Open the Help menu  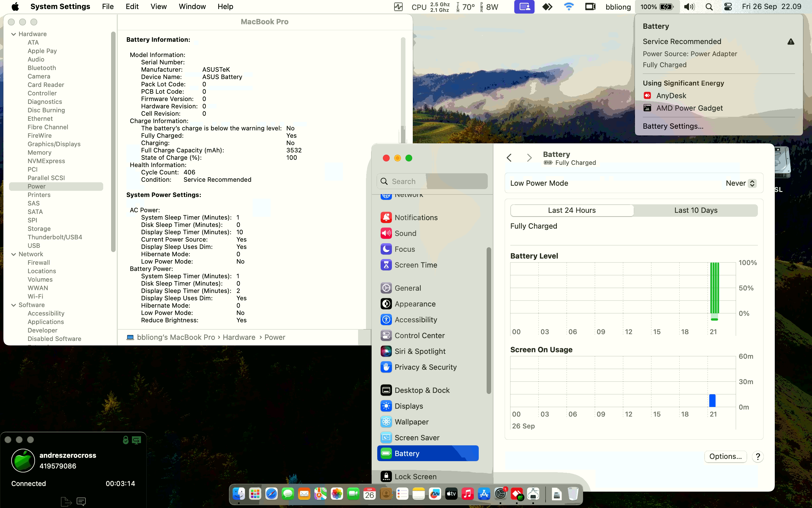click(x=225, y=7)
